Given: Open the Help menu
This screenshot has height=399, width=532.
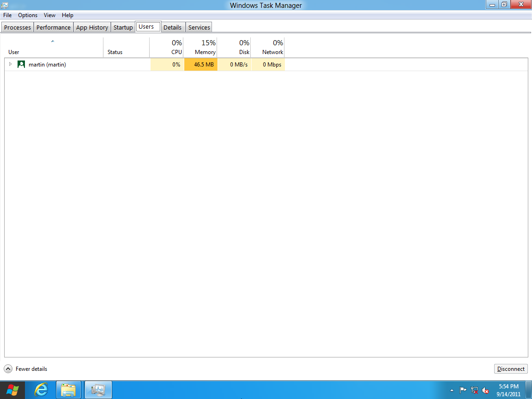Looking at the screenshot, I should pos(67,15).
